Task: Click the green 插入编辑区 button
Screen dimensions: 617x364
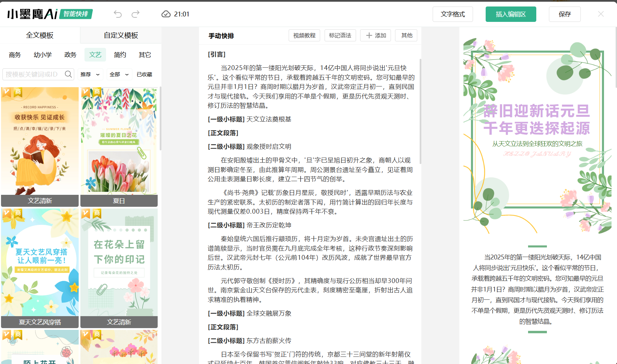Action: pyautogui.click(x=511, y=14)
